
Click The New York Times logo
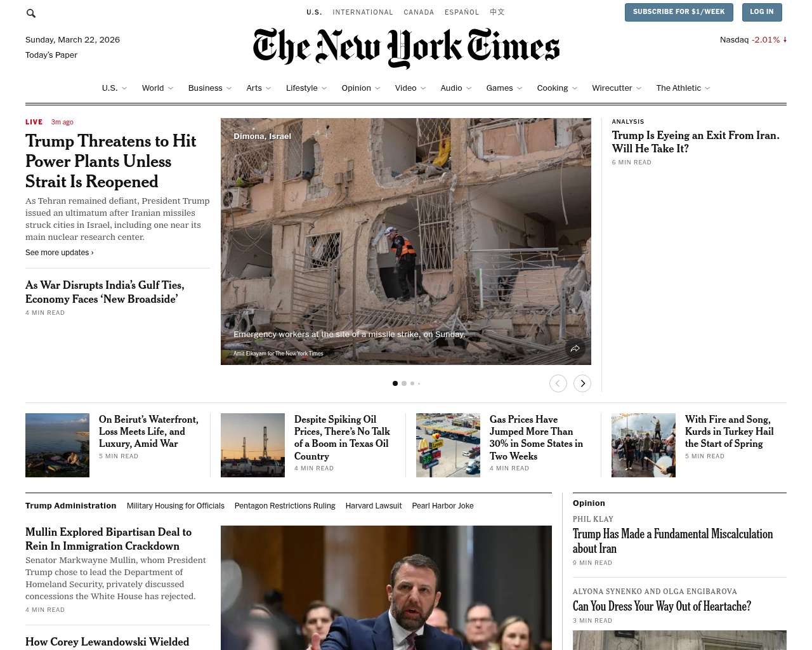point(406,48)
